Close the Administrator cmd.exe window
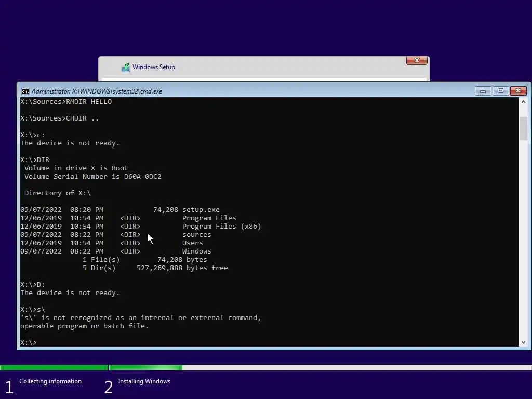532x399 pixels. (x=518, y=91)
